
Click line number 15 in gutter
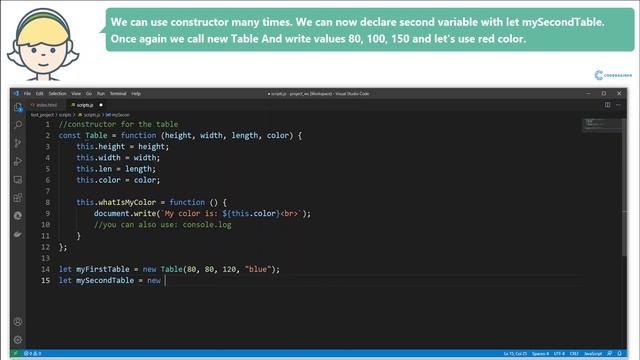(45, 280)
